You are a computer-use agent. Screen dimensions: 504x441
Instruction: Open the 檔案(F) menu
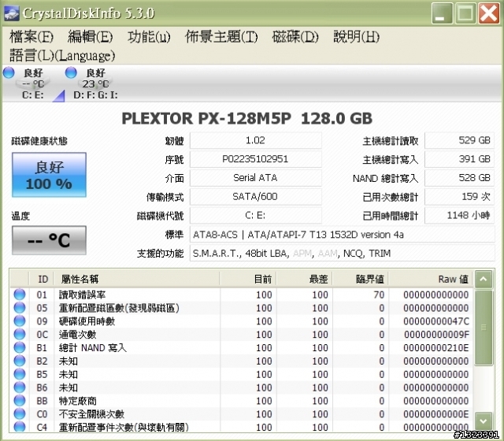[31, 37]
